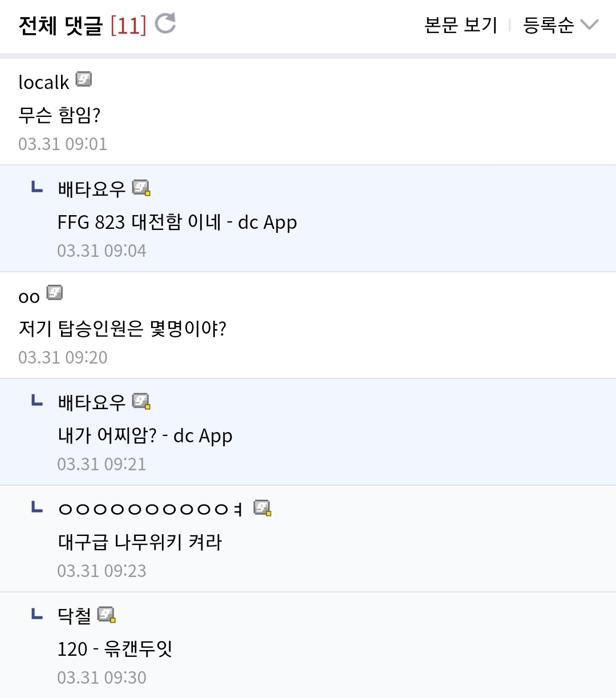The width and height of the screenshot is (616, 698).
Task: Click the 전체 댓글 [11] header
Action: (x=83, y=26)
